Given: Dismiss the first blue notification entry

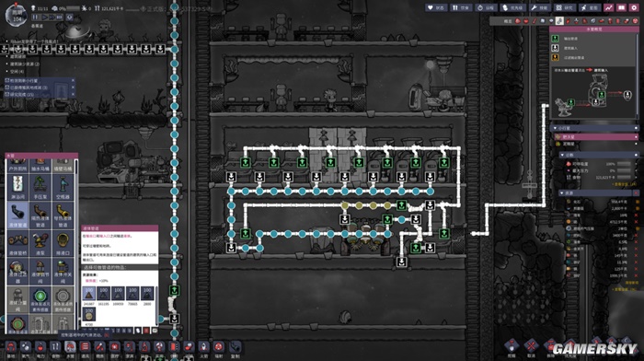Looking at the screenshot, I should 73,81.
